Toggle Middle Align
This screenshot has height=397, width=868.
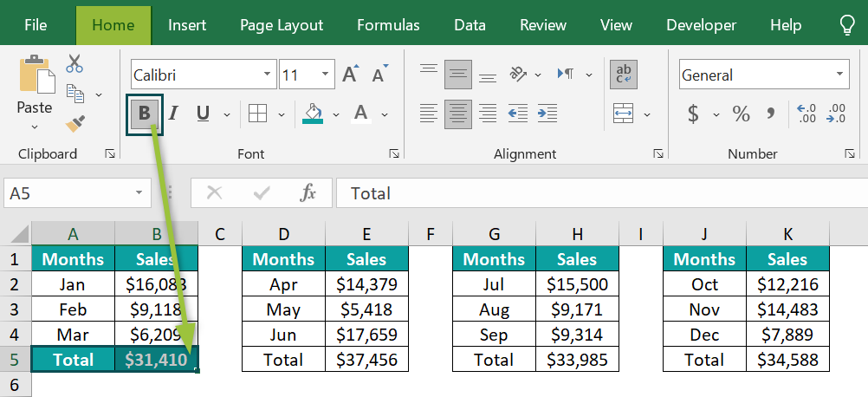[x=457, y=74]
